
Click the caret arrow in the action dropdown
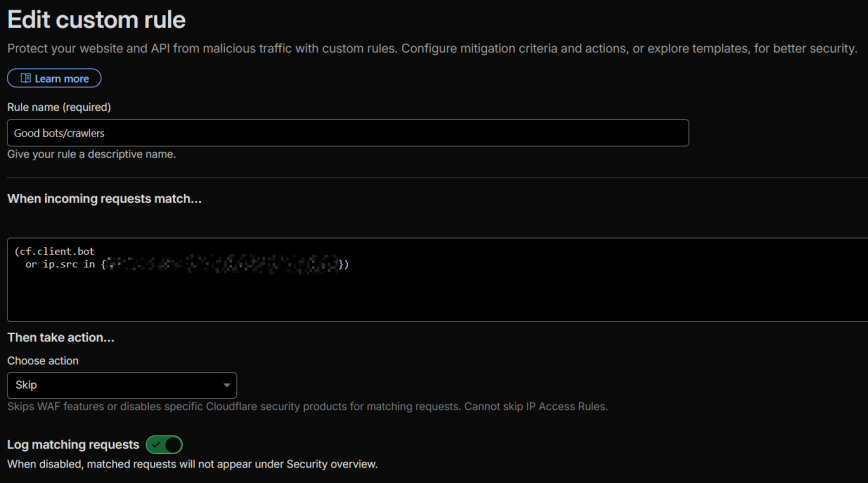point(225,385)
